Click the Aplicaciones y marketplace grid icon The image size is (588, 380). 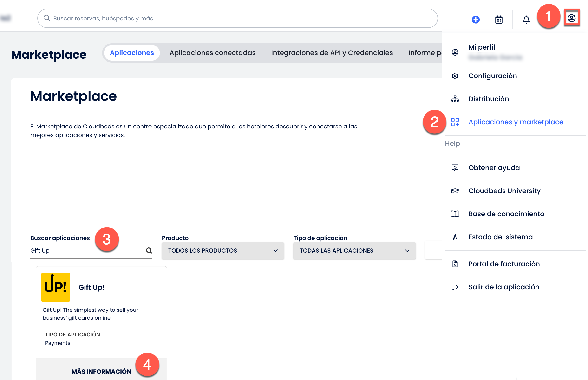[x=455, y=122]
